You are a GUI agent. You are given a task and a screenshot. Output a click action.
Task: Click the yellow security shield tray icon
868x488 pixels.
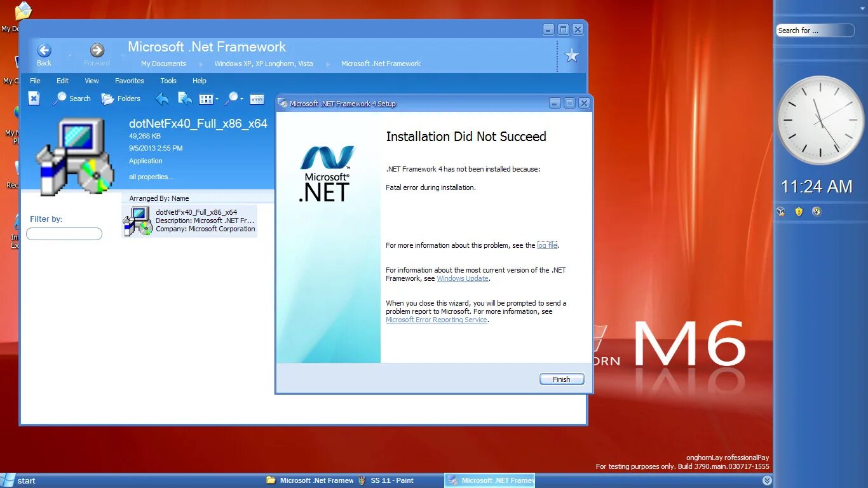(x=799, y=212)
